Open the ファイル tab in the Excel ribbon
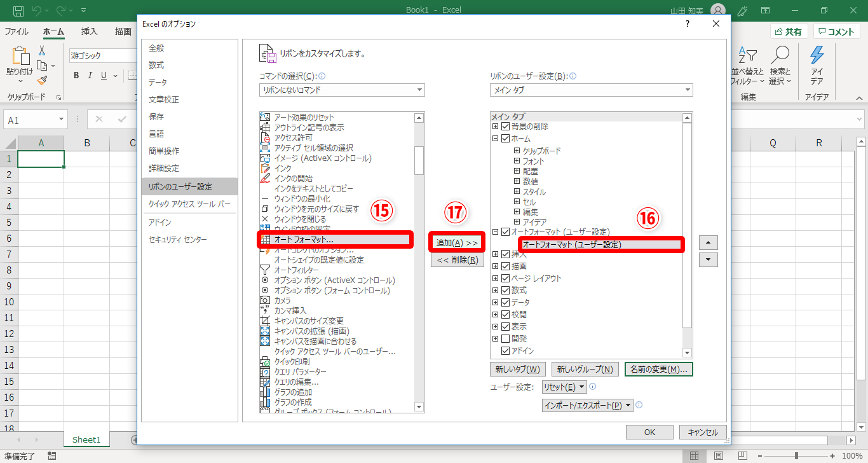The width and height of the screenshot is (868, 463). click(17, 31)
